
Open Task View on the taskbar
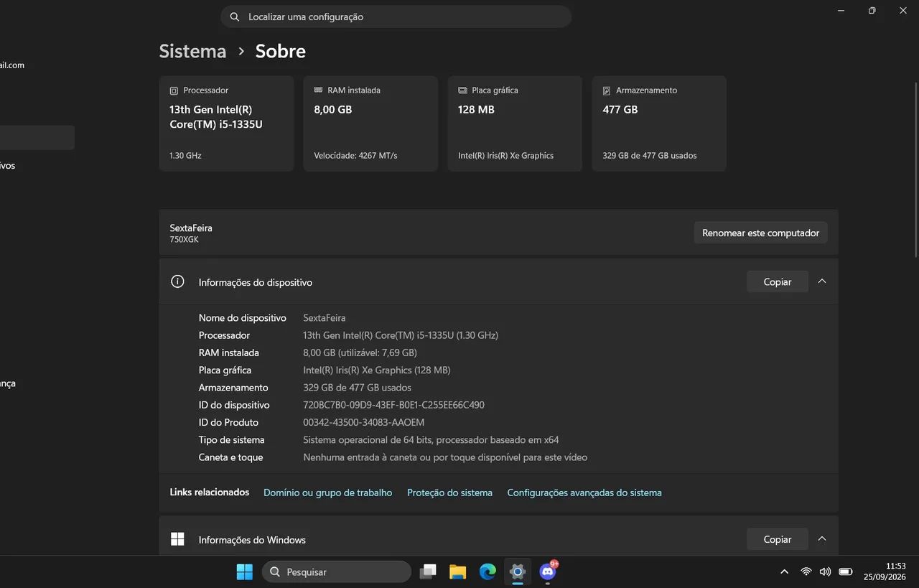click(x=428, y=571)
